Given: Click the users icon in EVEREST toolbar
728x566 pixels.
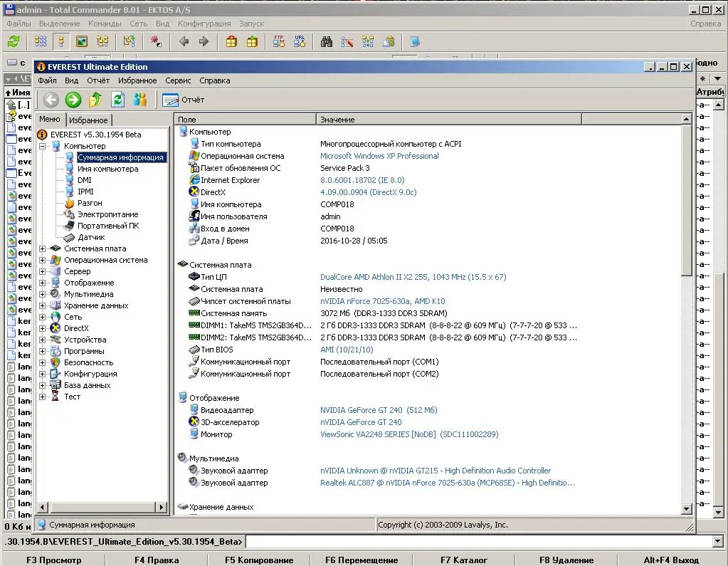Looking at the screenshot, I should [139, 100].
